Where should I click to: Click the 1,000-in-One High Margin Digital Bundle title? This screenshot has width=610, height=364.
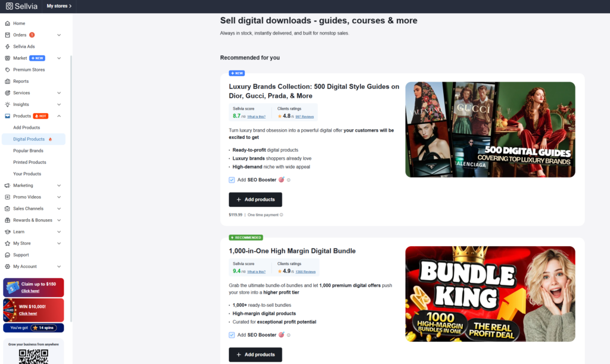tap(292, 251)
